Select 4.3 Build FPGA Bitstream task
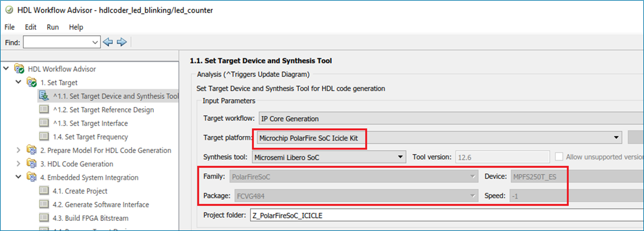The image size is (644, 231). tap(91, 218)
